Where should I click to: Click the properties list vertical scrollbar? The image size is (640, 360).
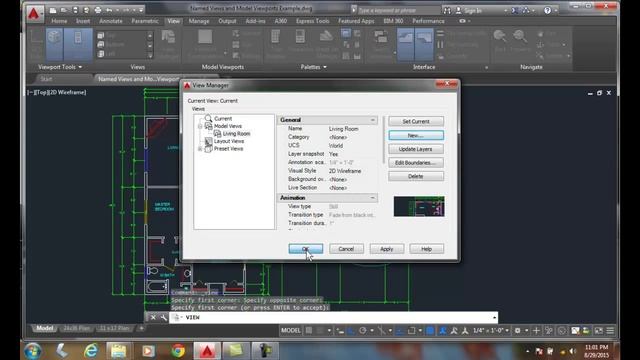384,140
